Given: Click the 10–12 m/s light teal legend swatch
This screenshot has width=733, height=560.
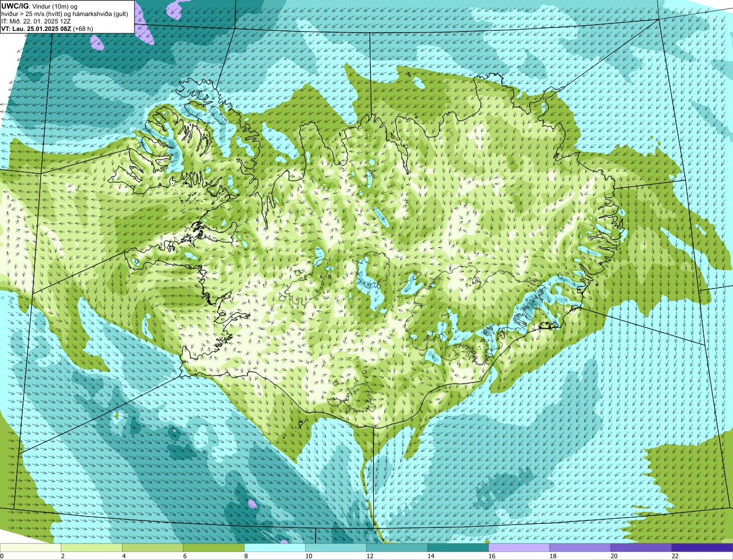Looking at the screenshot, I should point(336,548).
